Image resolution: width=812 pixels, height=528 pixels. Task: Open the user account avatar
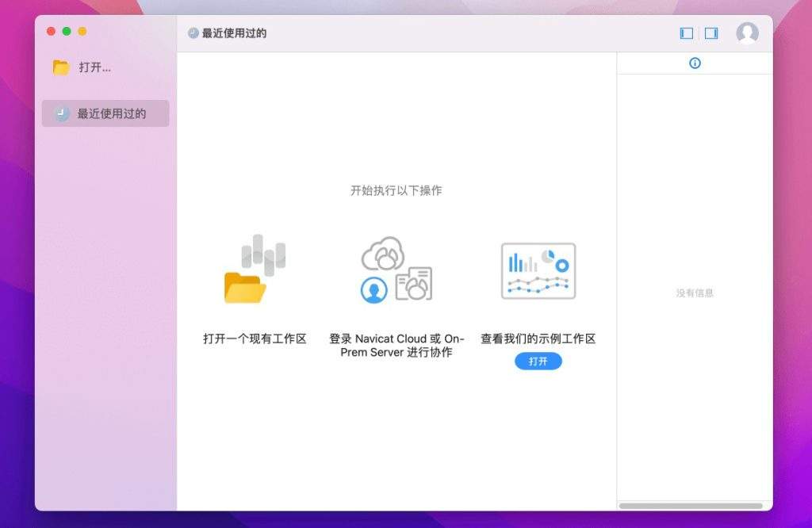[747, 33]
